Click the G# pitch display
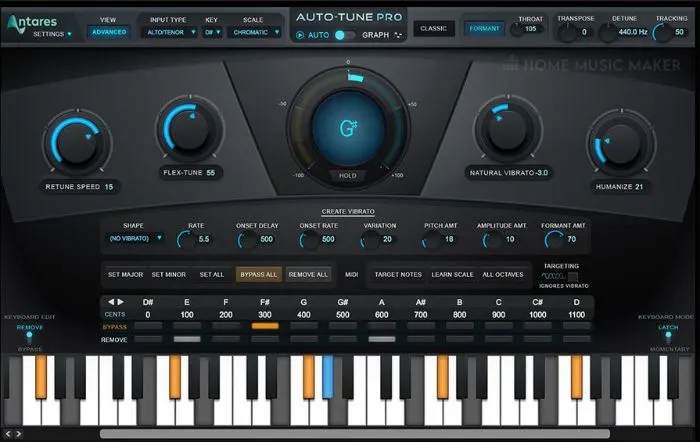 tap(348, 129)
